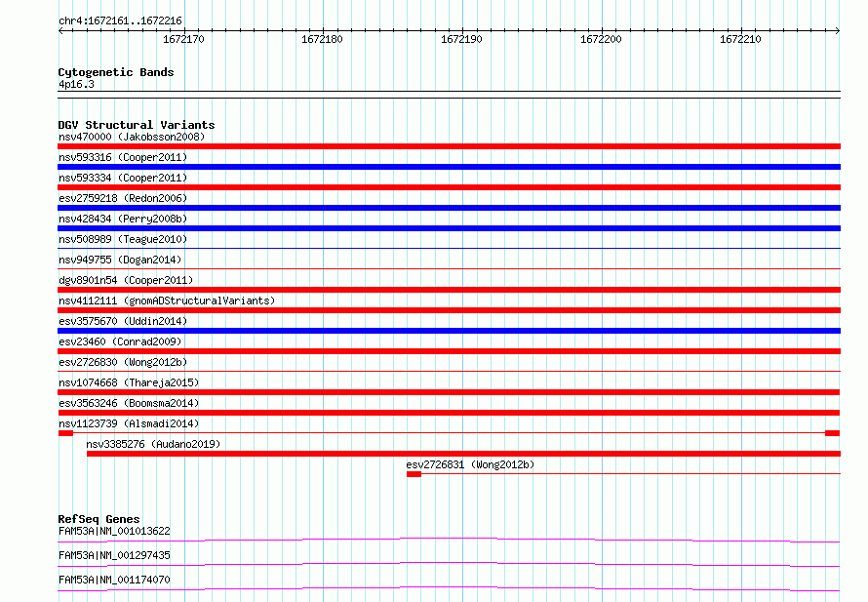
Task: Select the Cytogenetic Bands track title
Action: 116,72
